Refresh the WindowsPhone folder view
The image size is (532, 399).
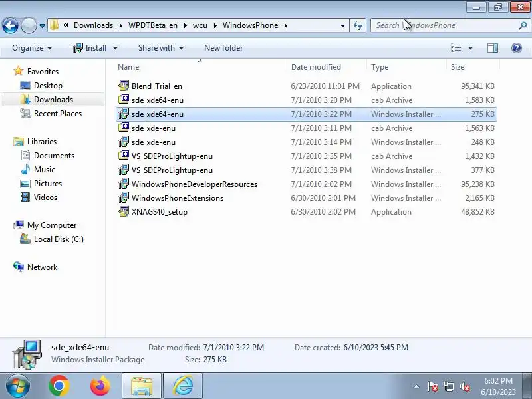tap(358, 25)
